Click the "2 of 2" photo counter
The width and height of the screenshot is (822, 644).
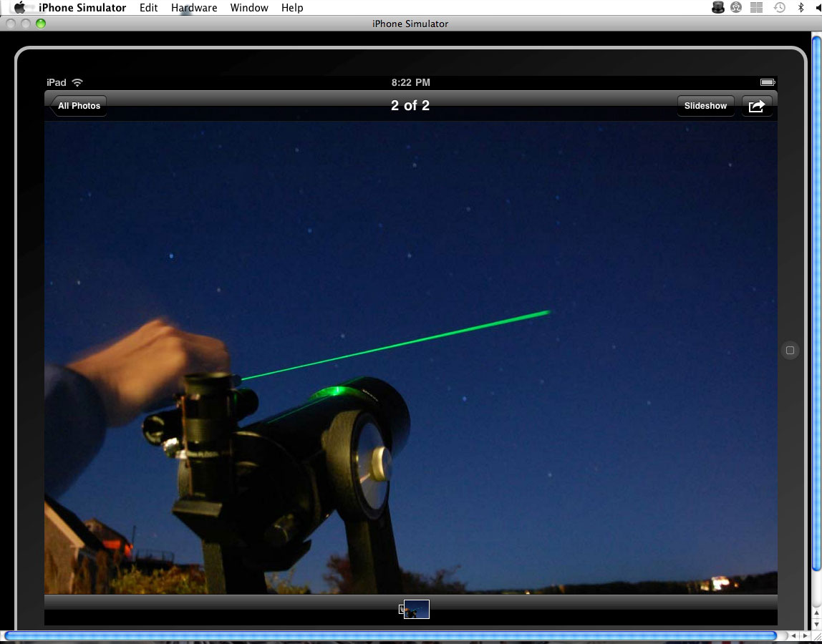[410, 105]
